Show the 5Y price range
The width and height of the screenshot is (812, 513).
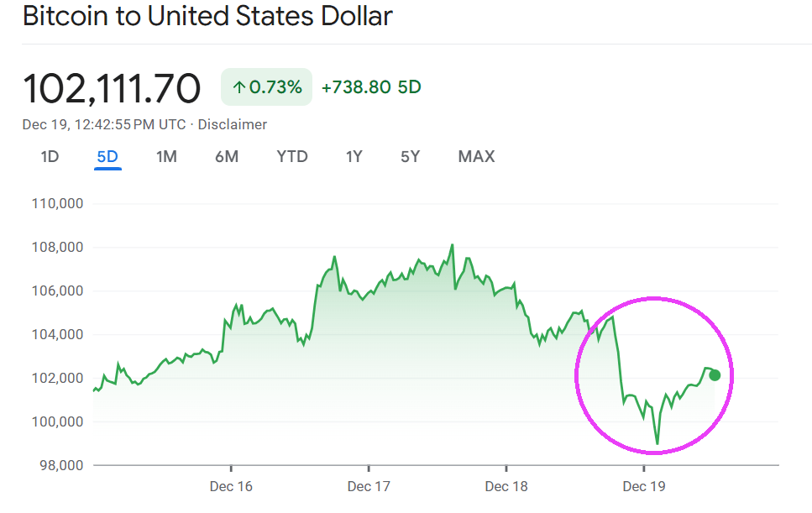[x=410, y=156]
